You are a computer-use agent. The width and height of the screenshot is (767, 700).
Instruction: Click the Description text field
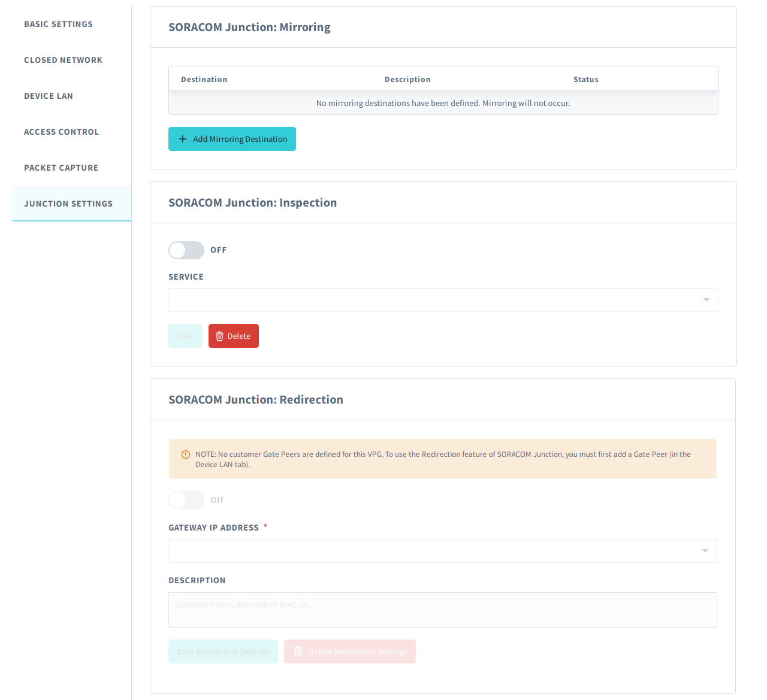pos(442,610)
